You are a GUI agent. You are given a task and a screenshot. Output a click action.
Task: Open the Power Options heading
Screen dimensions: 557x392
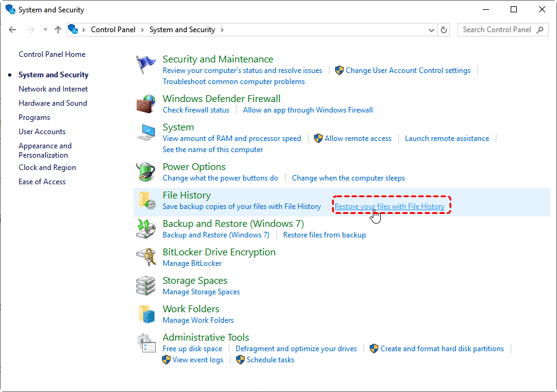[x=194, y=167]
